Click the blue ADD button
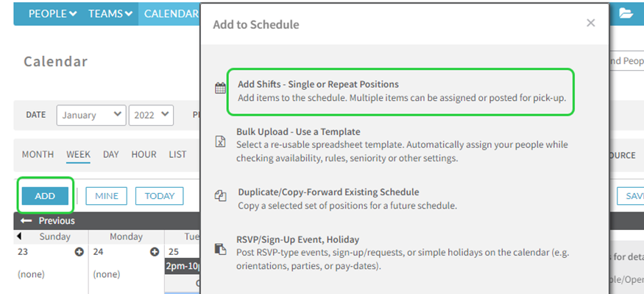The height and width of the screenshot is (294, 644). [x=45, y=196]
